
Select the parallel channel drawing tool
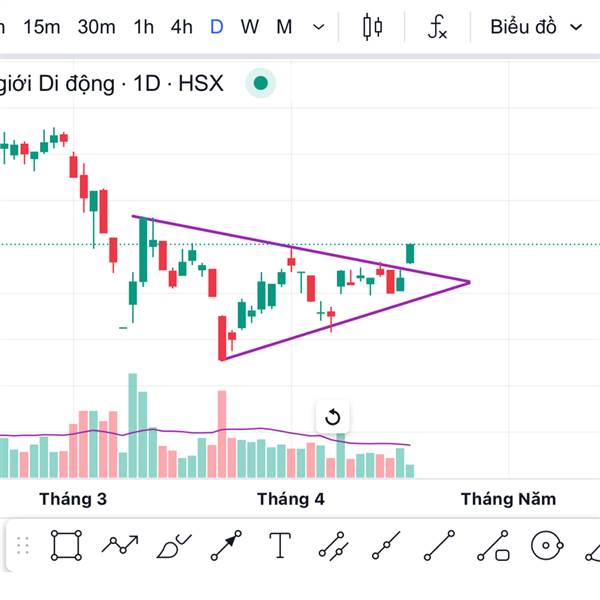tap(333, 546)
